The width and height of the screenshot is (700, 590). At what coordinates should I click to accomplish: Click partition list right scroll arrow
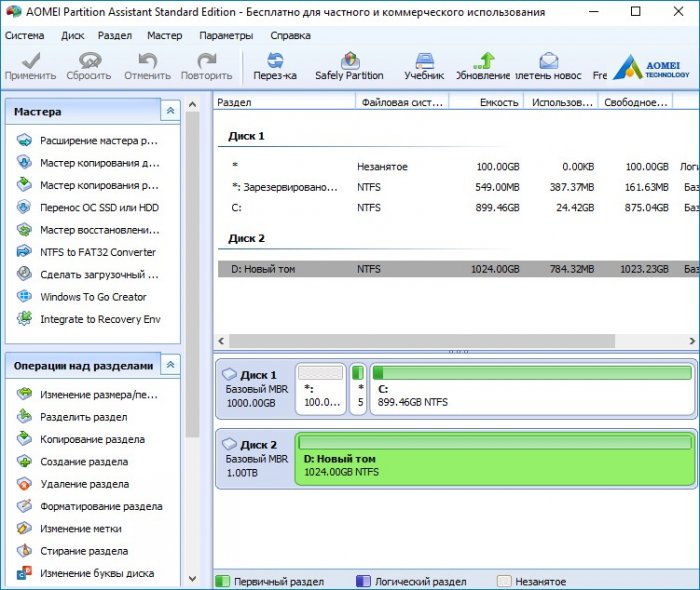coord(692,341)
